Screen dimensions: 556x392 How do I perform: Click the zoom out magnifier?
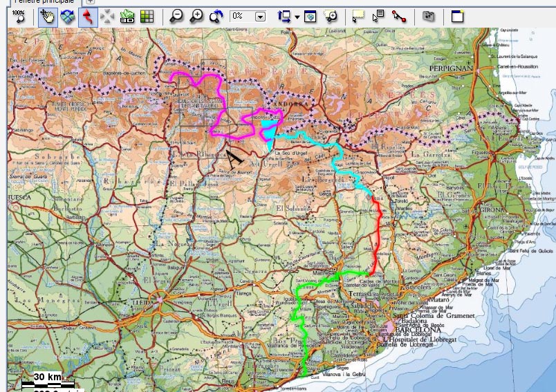[x=176, y=17]
